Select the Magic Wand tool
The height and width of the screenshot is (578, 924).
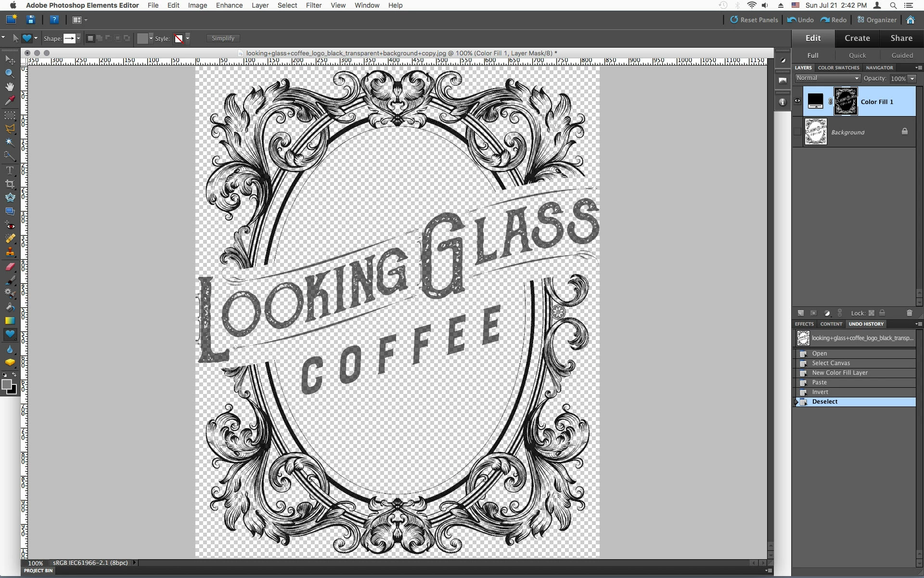coord(10,142)
